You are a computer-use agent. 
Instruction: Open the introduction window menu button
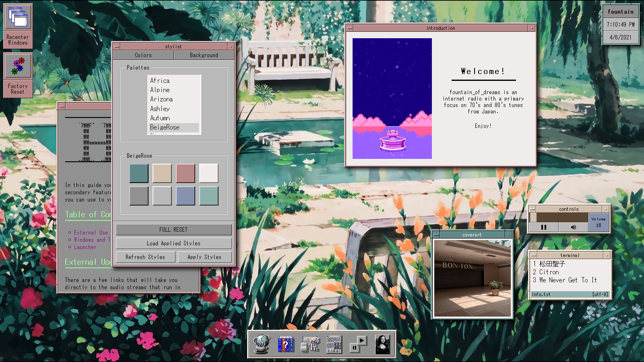[350, 28]
